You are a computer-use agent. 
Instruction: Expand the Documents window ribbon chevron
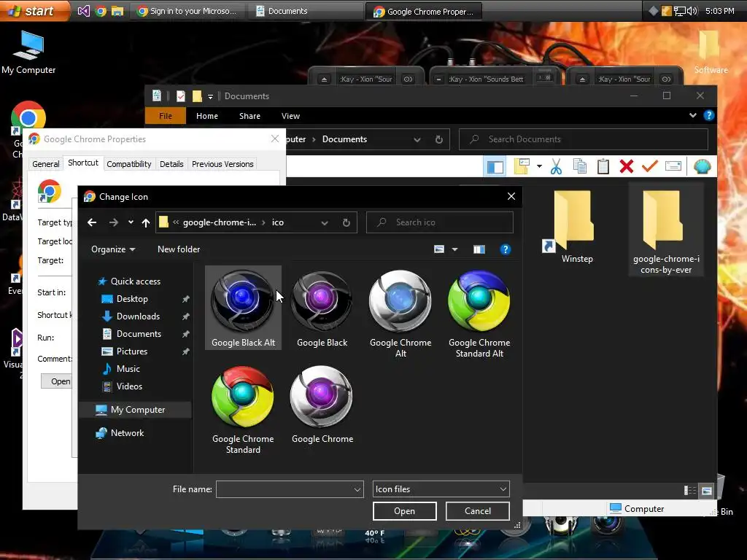[693, 115]
